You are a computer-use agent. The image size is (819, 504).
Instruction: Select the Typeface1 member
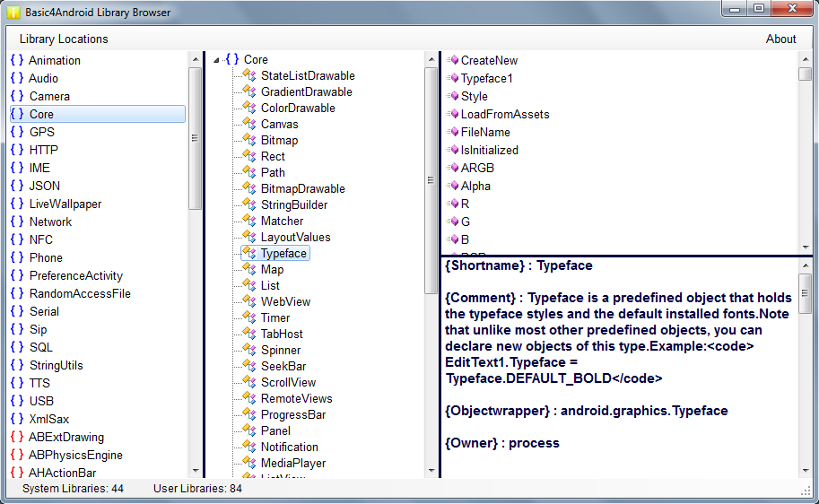click(x=487, y=78)
